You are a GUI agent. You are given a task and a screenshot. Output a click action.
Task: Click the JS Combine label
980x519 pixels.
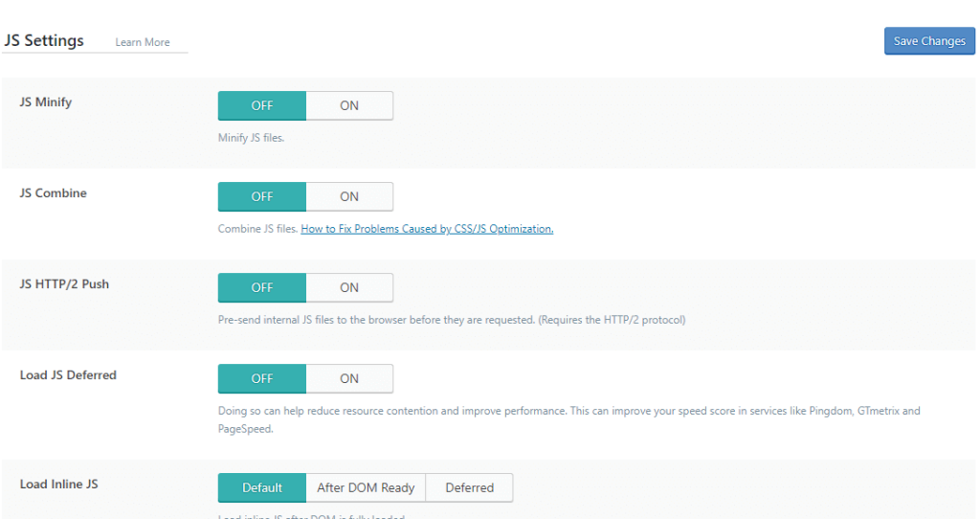pos(54,193)
